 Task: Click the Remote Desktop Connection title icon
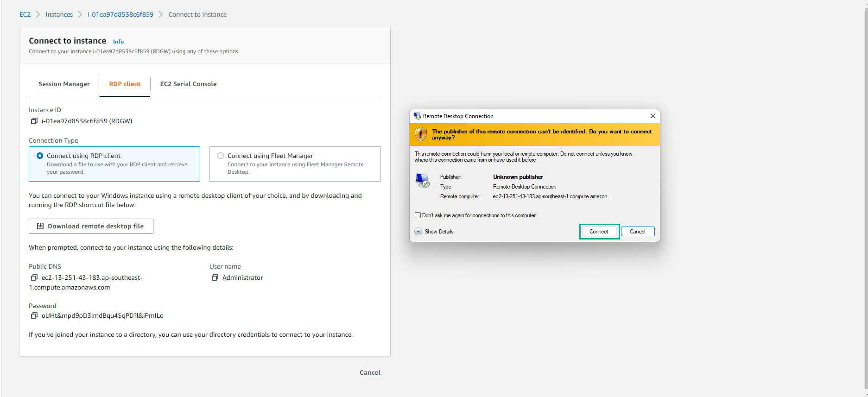point(417,116)
